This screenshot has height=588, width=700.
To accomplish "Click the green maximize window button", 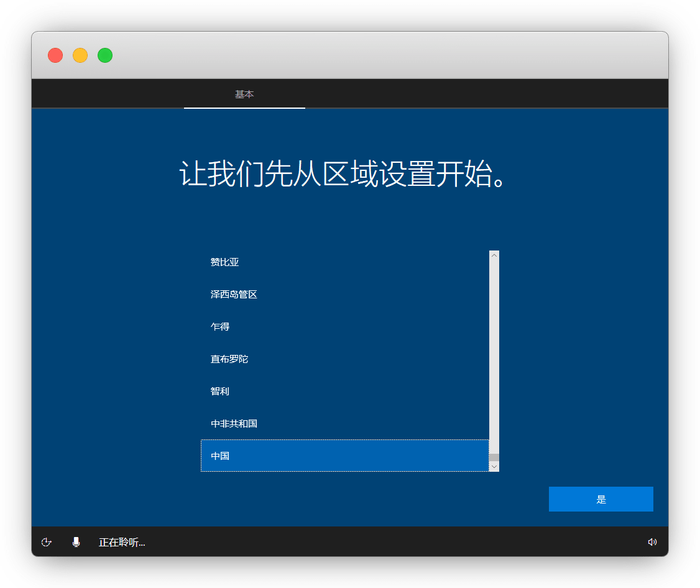I will click(x=105, y=55).
